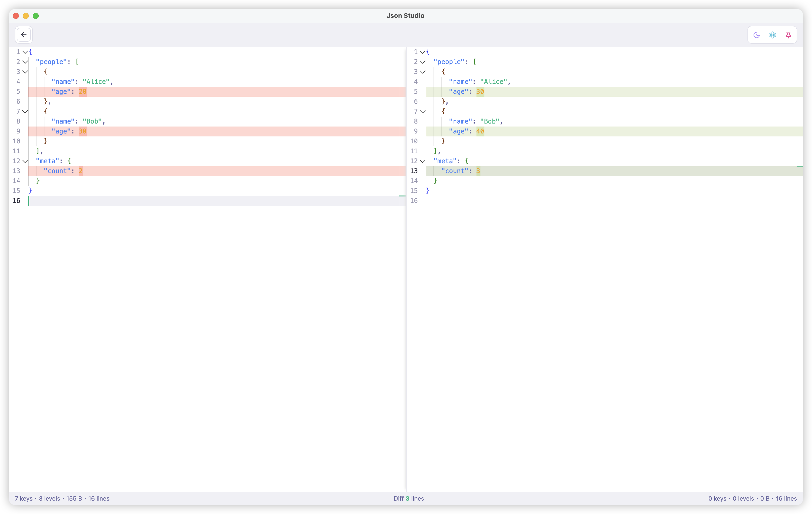Viewport: 812px width, 514px height.
Task: Open settings via the gear icon
Action: (x=772, y=35)
